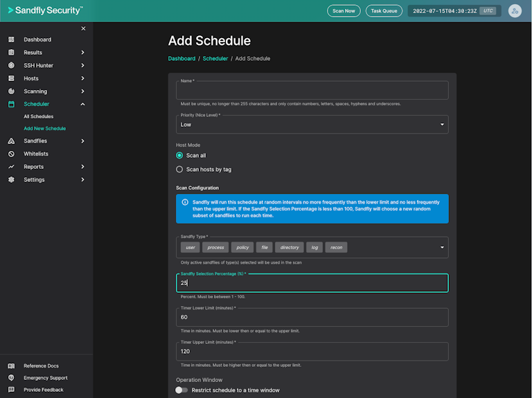Click the policy sandfly type chip

coord(242,248)
